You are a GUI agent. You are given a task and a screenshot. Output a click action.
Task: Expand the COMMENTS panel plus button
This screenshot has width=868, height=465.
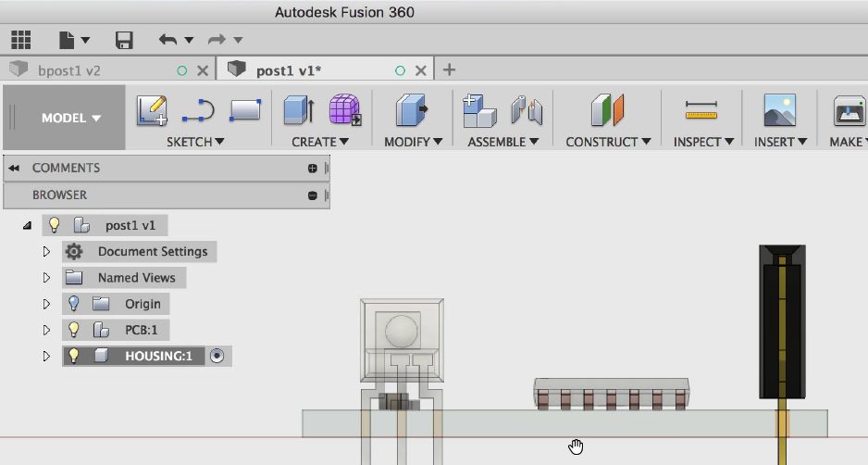pos(312,168)
